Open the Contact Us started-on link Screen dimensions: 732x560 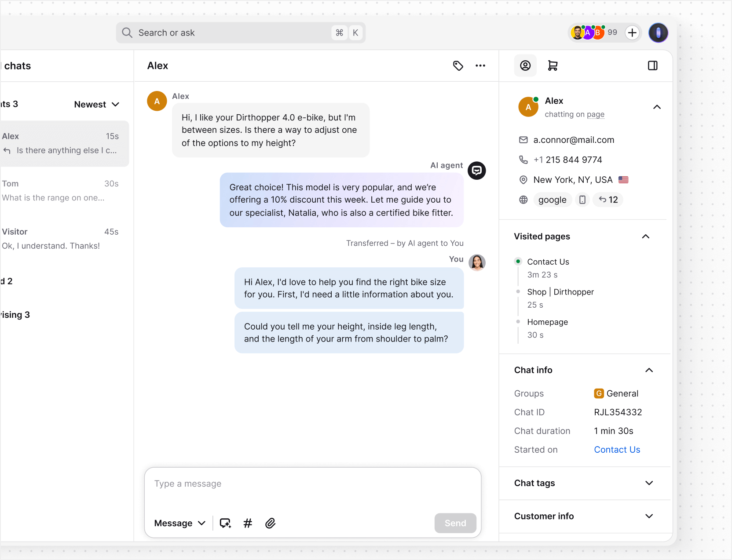(x=617, y=449)
